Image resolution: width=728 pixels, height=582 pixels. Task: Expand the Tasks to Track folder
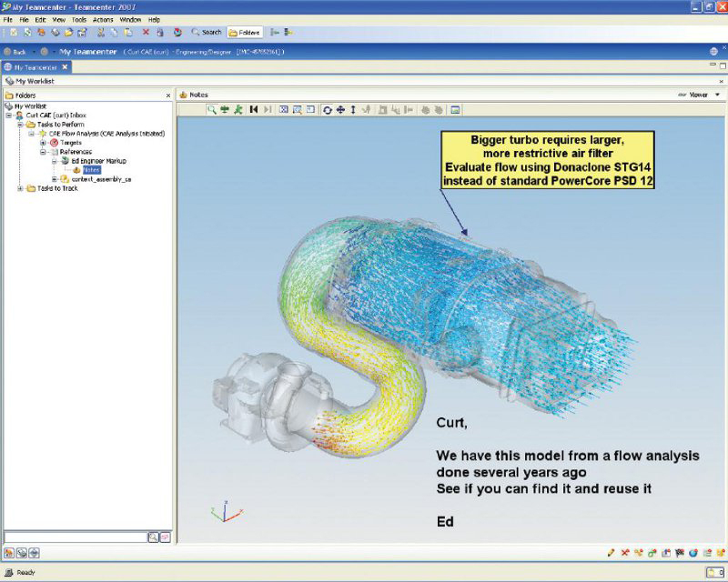[20, 188]
